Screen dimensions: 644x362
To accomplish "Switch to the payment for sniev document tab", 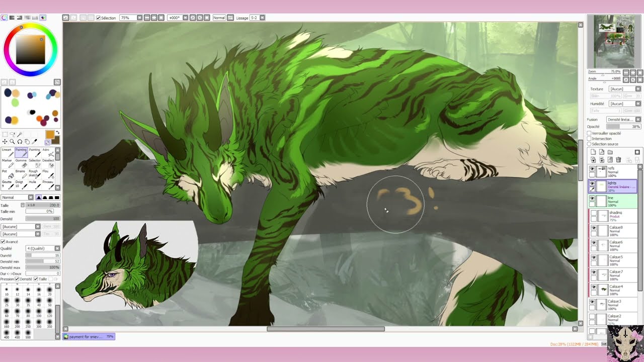I will (x=89, y=336).
